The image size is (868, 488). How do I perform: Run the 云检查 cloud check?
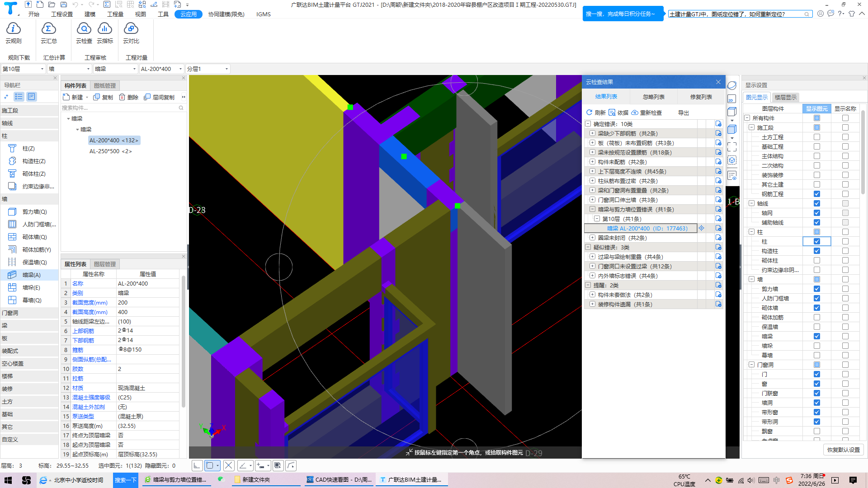click(84, 33)
